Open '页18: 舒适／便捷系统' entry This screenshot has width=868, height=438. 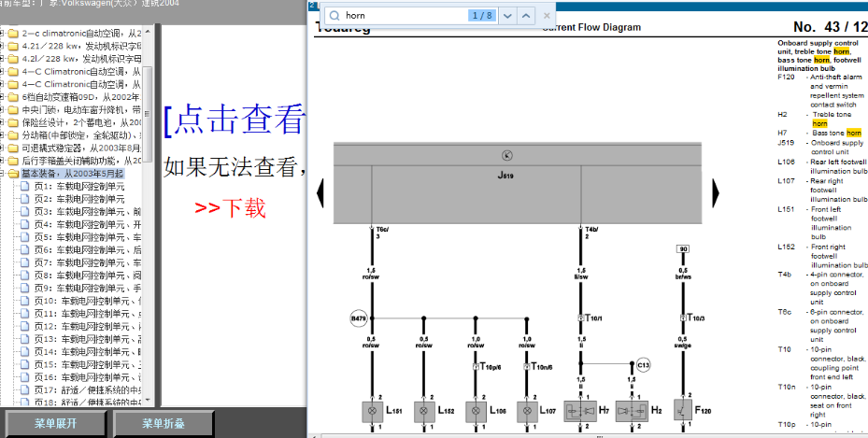point(88,403)
